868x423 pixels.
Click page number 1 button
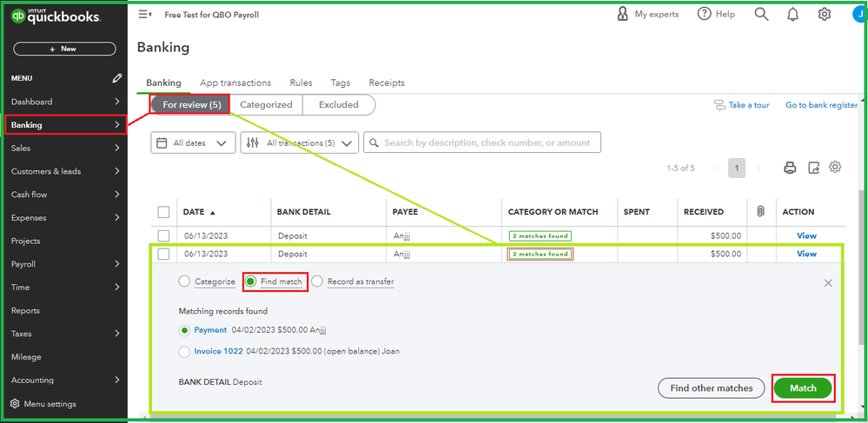(x=737, y=169)
